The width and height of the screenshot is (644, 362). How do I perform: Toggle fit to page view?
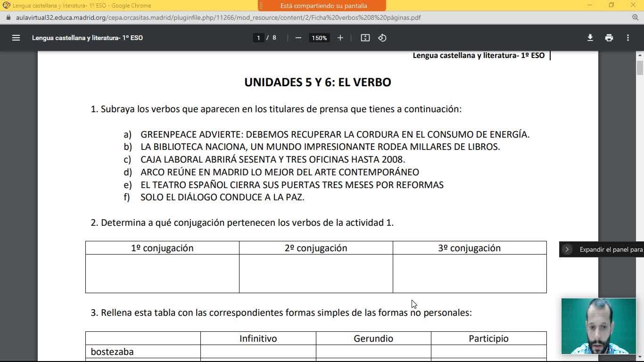click(x=365, y=38)
